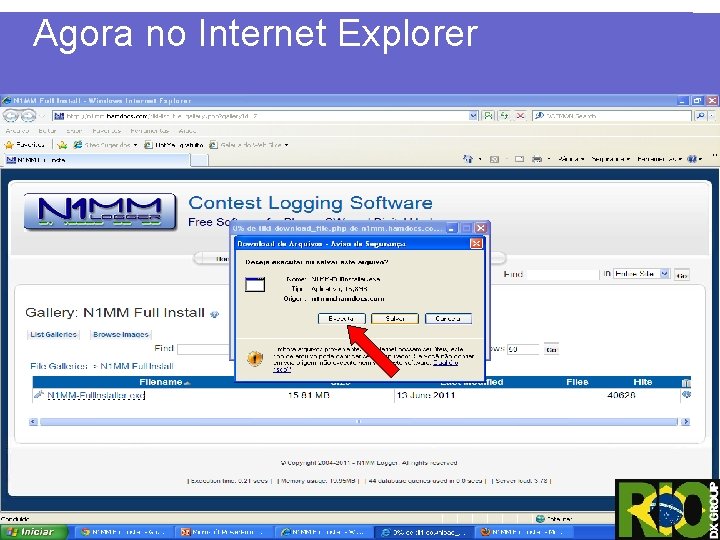Image resolution: width=720 pixels, height=540 pixels.
Task: Open the Página dropdown menu
Action: tap(571, 159)
